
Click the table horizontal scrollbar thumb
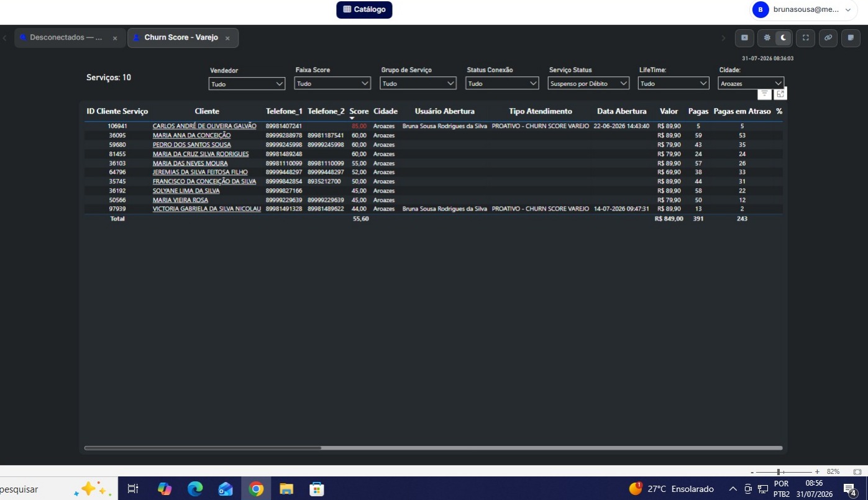pos(203,448)
